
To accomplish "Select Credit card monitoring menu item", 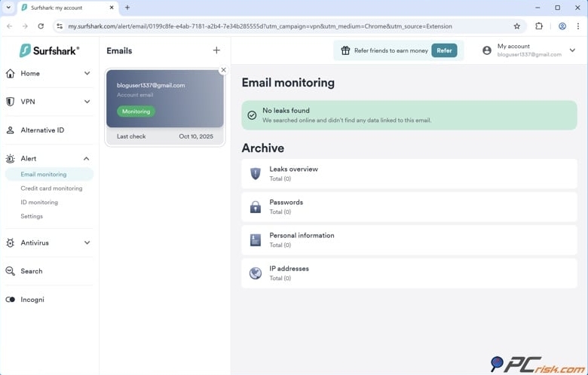I will (51, 188).
